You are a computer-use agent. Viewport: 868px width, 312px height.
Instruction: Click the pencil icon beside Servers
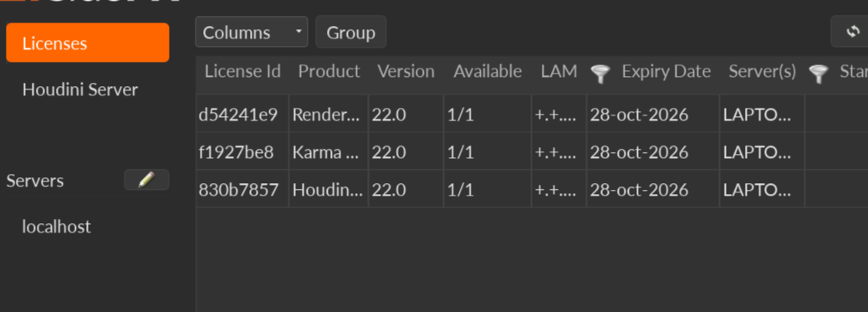coord(146,180)
